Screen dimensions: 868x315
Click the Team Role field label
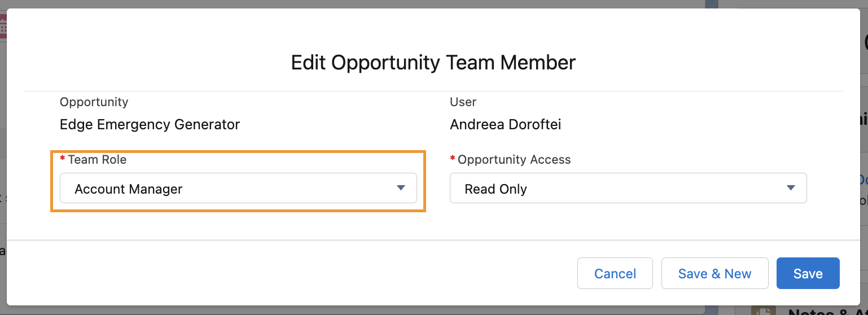[97, 160]
